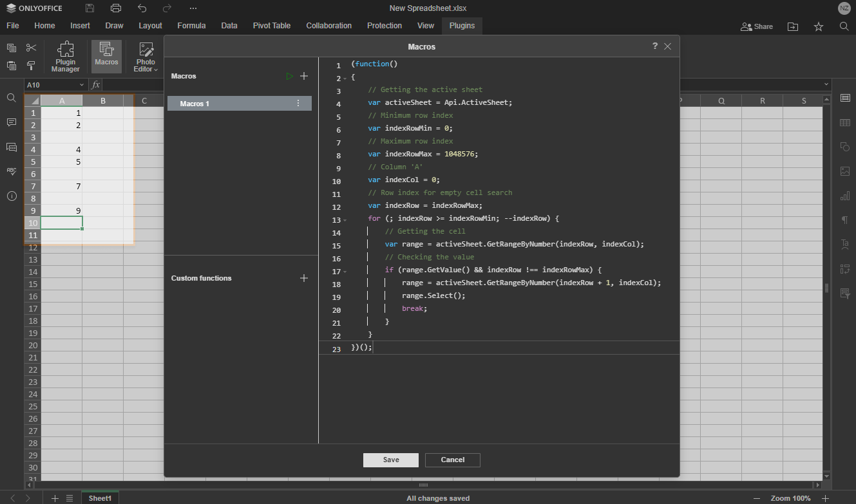The image size is (856, 504).
Task: Click the Paste icon in the ribbon
Action: [x=12, y=66]
